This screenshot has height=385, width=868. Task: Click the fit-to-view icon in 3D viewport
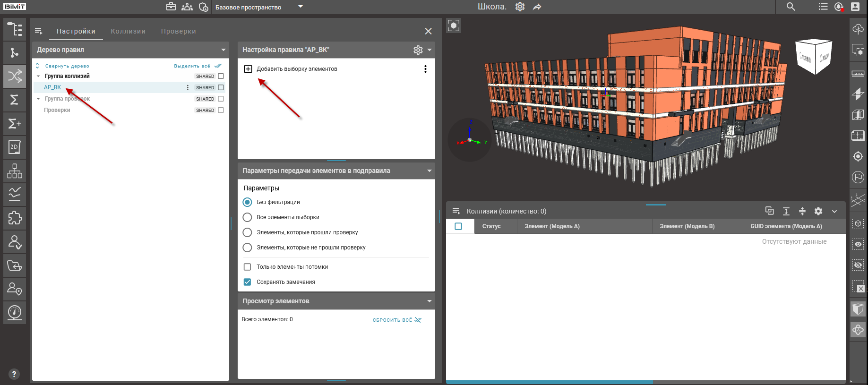coord(454,26)
